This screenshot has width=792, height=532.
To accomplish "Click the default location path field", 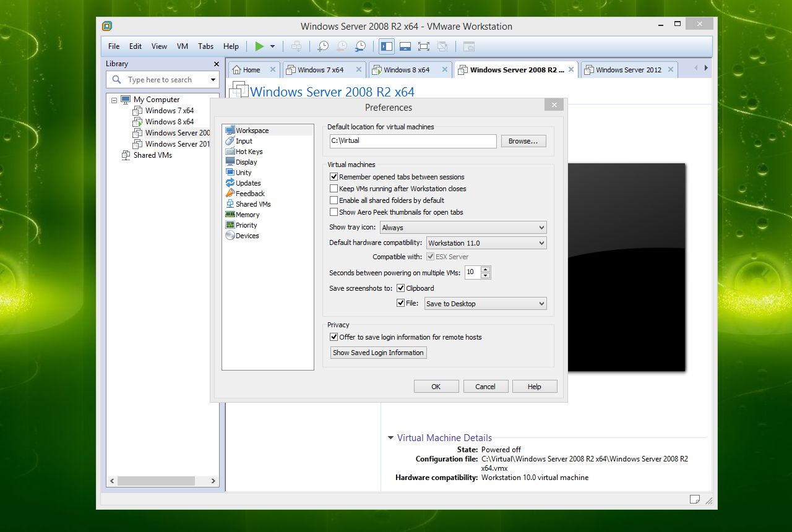I will click(x=413, y=141).
